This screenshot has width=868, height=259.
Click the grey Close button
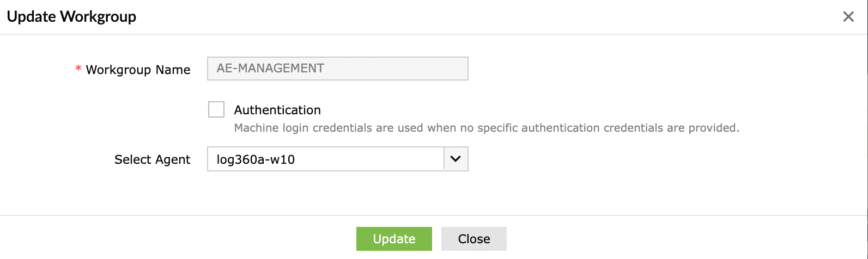[474, 239]
